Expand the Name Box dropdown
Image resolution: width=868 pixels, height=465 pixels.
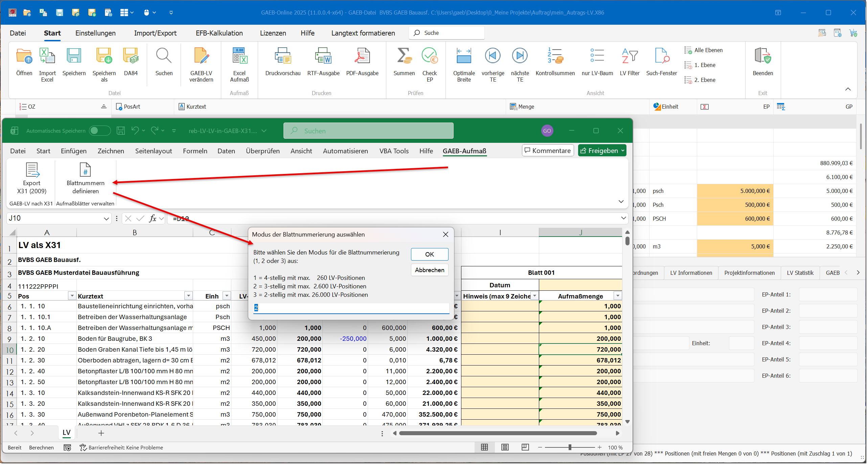coord(106,219)
